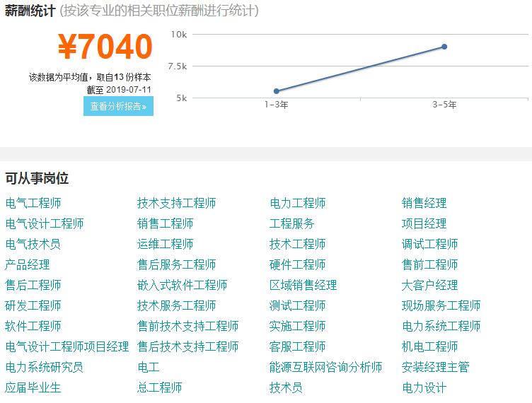
Task: Open the 电力设计 job link
Action: pos(424,387)
